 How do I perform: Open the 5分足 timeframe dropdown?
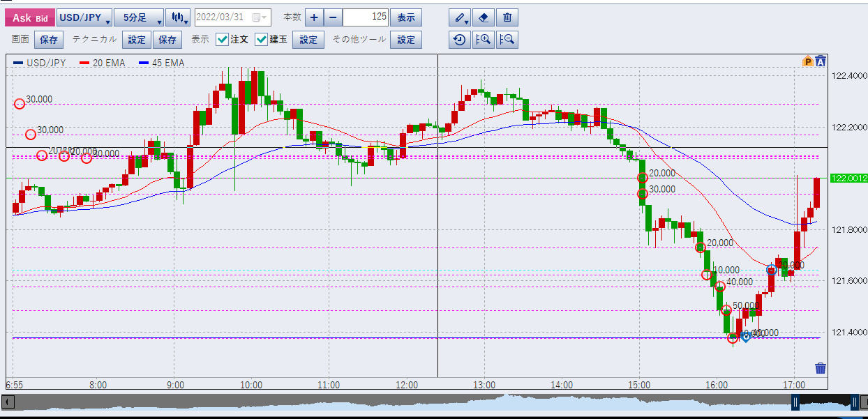pos(139,17)
